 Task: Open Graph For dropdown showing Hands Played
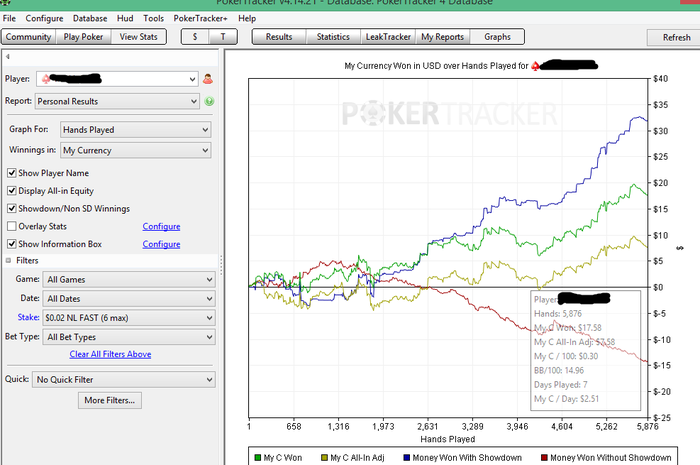136,130
